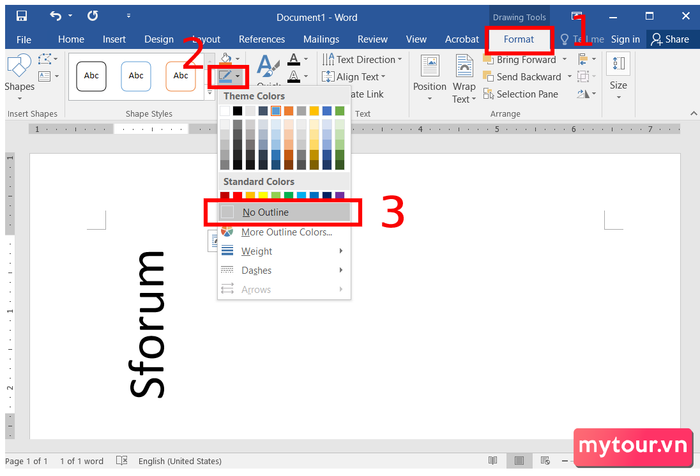
Task: Open WordArt Quick Styles gallery
Action: click(x=268, y=71)
